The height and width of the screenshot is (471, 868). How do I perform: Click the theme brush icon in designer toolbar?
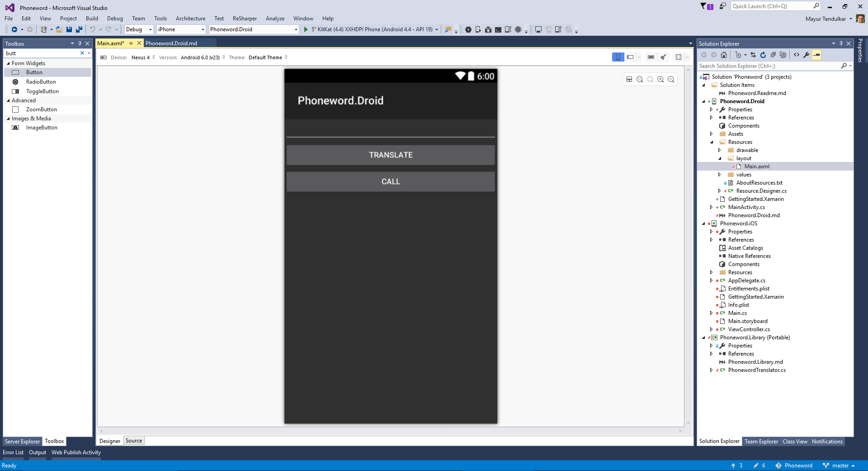tap(663, 57)
